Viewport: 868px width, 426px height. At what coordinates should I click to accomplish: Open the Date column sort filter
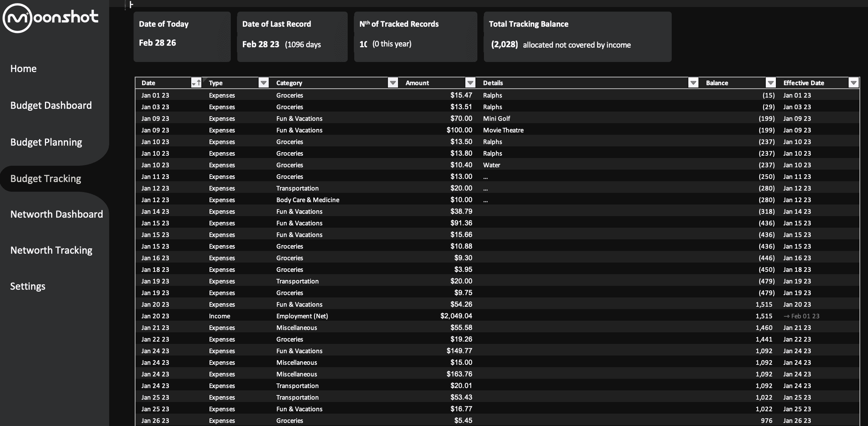click(196, 83)
